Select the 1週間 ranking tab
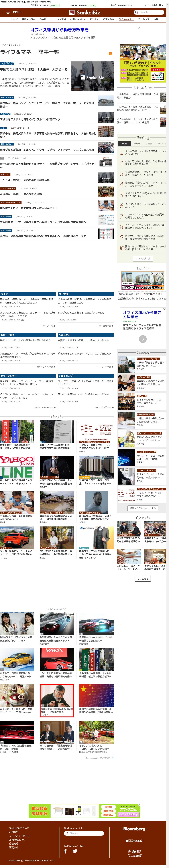The image size is (169, 868). (149, 144)
